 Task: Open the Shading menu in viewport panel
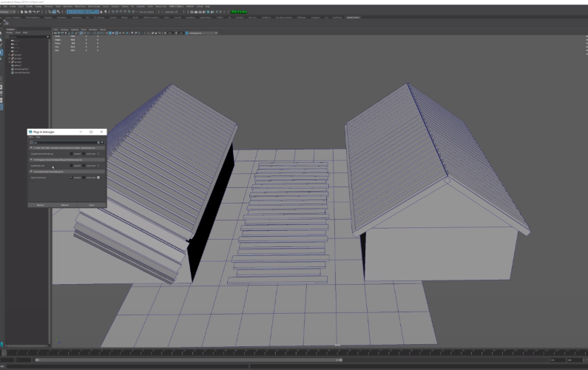pos(64,30)
